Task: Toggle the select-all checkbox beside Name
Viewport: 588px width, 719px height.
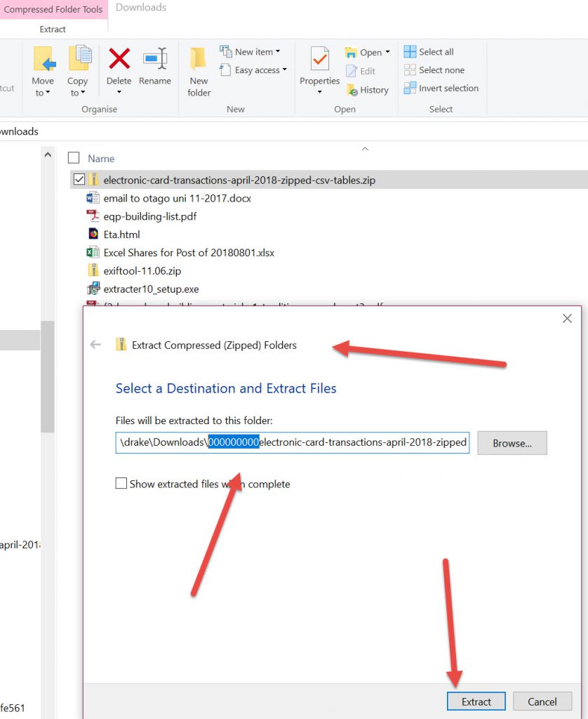Action: pyautogui.click(x=74, y=158)
